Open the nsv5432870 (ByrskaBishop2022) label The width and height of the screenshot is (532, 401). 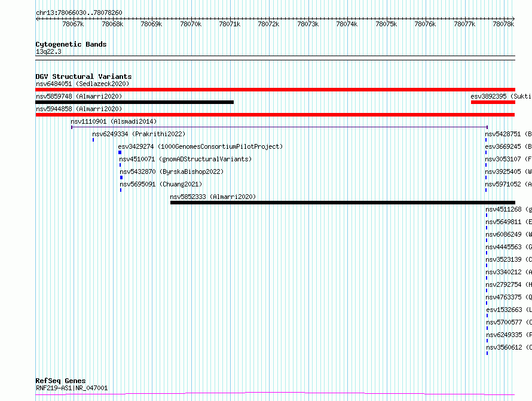click(x=172, y=172)
